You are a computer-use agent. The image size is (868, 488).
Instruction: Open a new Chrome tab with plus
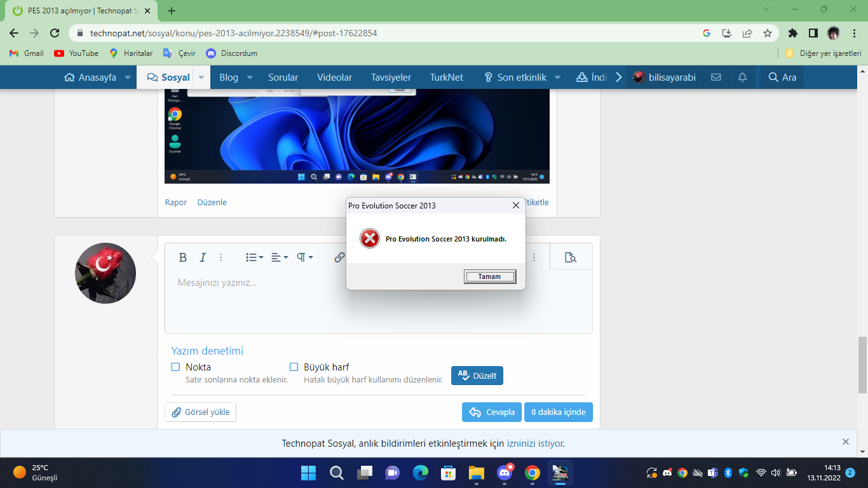[x=172, y=10]
